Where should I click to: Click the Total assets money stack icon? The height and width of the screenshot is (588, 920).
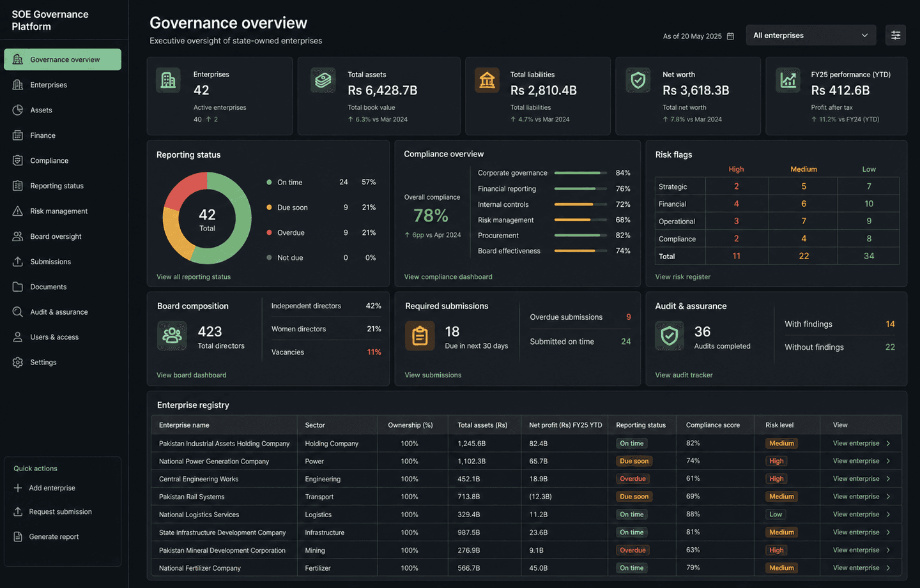click(x=323, y=80)
